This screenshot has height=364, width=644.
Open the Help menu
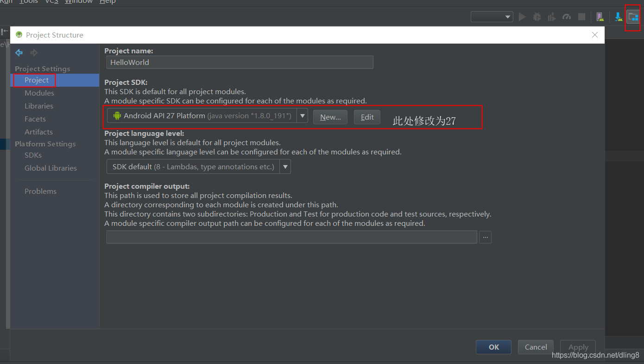[107, 2]
